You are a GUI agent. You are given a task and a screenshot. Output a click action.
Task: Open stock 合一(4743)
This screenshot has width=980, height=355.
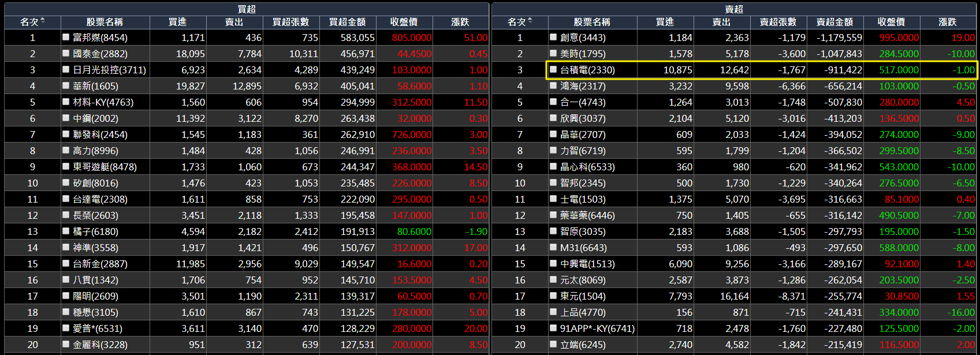coord(583,102)
